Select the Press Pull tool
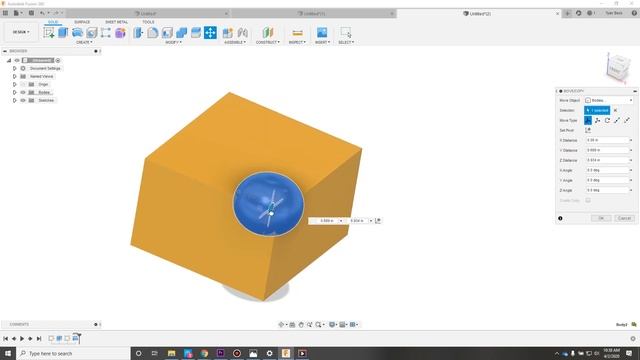 coord(138,33)
